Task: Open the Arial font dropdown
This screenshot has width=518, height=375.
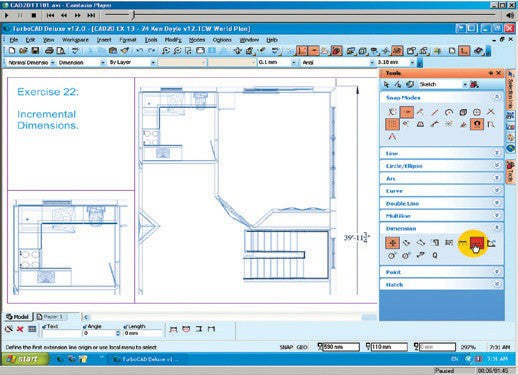Action: [372, 62]
